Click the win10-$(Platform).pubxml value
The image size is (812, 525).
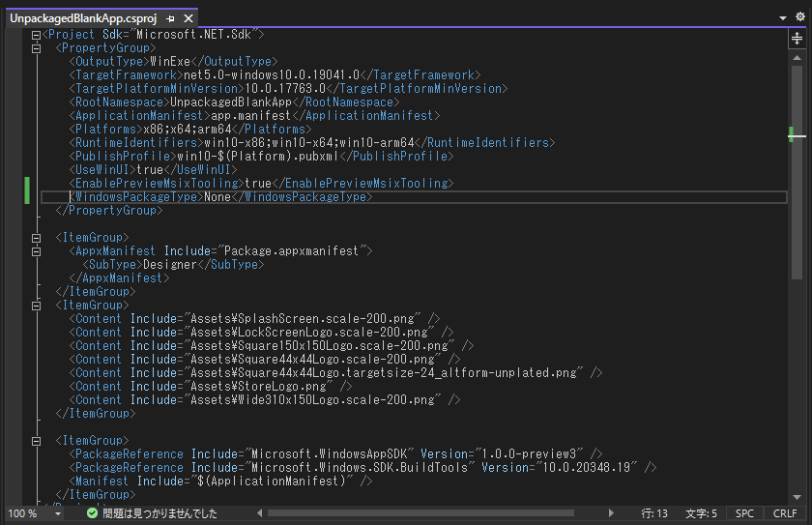[x=258, y=157]
